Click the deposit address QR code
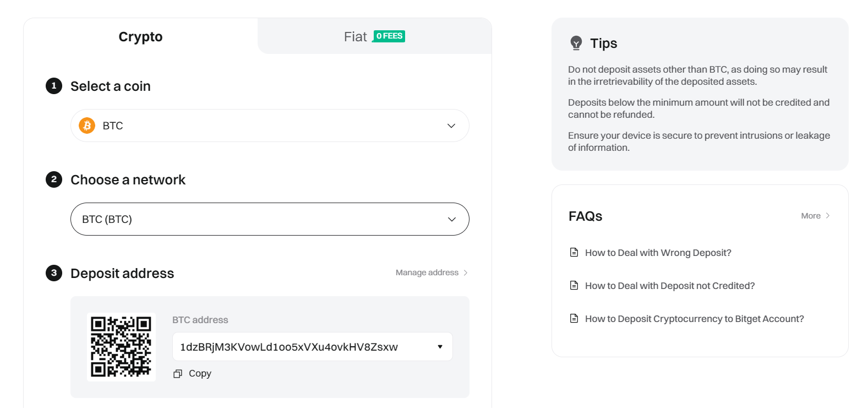This screenshot has height=409, width=868. click(x=121, y=347)
